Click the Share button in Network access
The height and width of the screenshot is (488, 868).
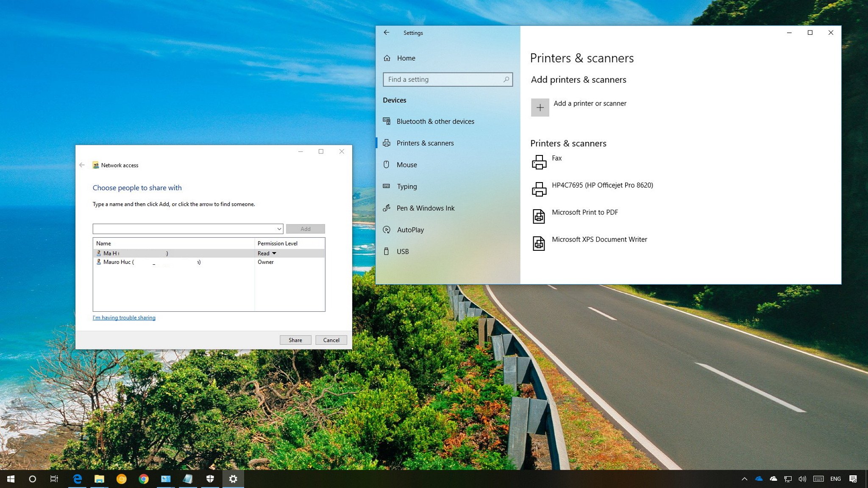tap(295, 340)
